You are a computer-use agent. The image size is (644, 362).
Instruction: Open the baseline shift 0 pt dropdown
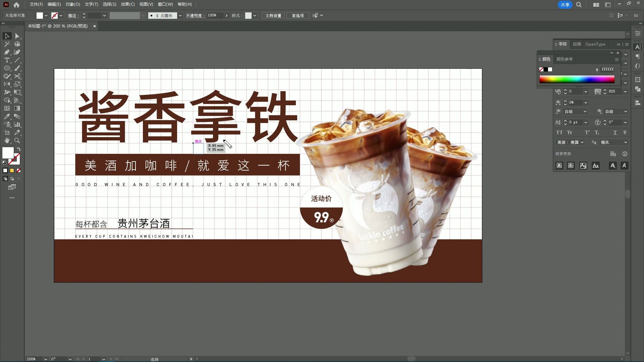click(x=586, y=122)
